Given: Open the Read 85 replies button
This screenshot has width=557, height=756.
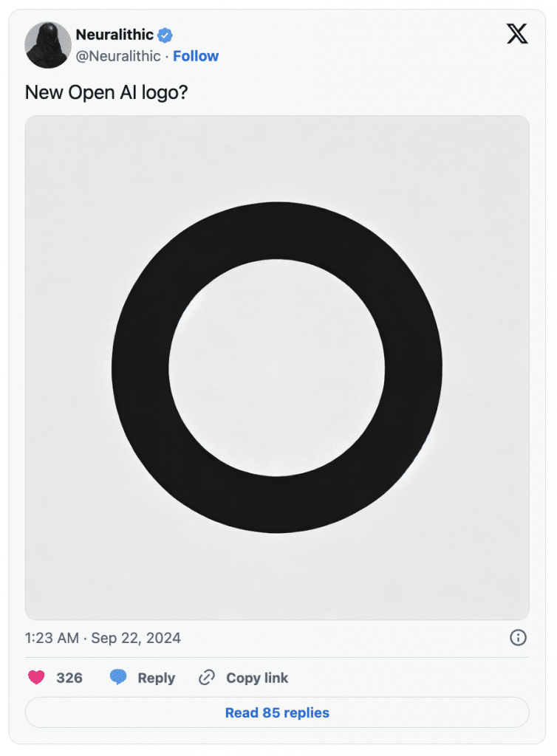Looking at the screenshot, I should tap(277, 712).
